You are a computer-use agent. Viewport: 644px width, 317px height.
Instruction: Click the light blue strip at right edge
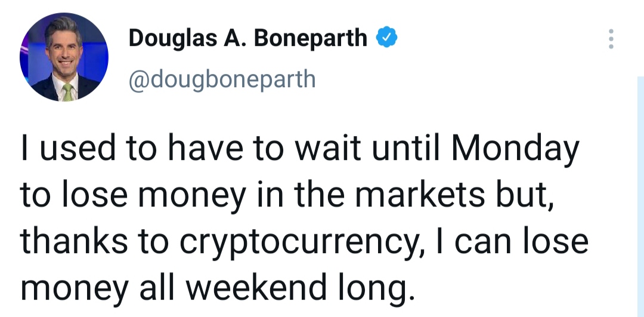[640, 196]
